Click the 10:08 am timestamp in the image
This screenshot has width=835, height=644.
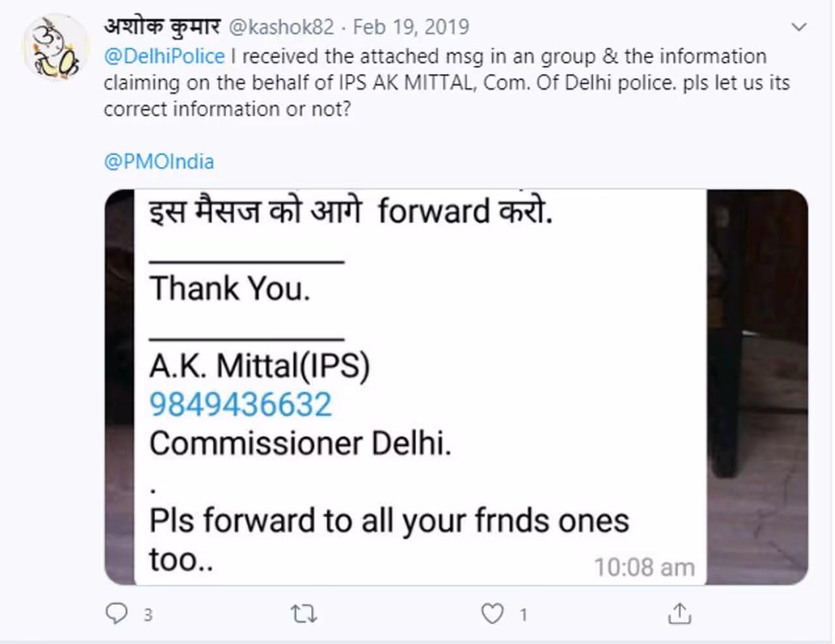point(644,568)
